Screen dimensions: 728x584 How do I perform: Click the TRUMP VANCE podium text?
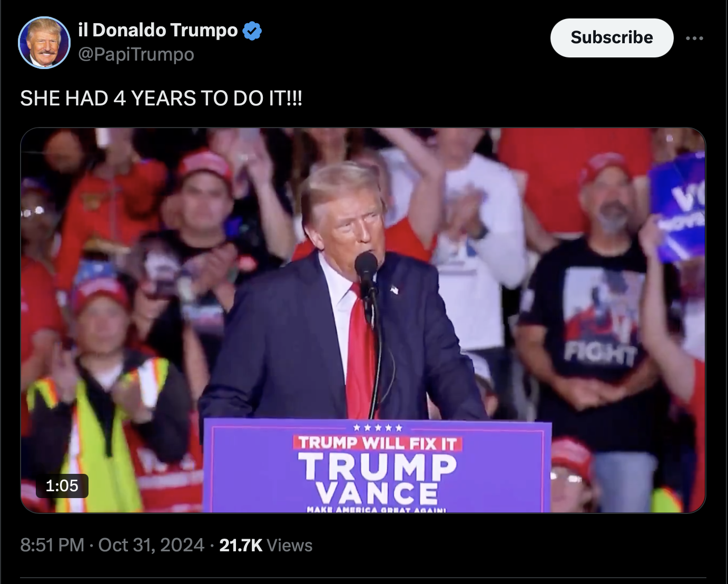(x=377, y=479)
